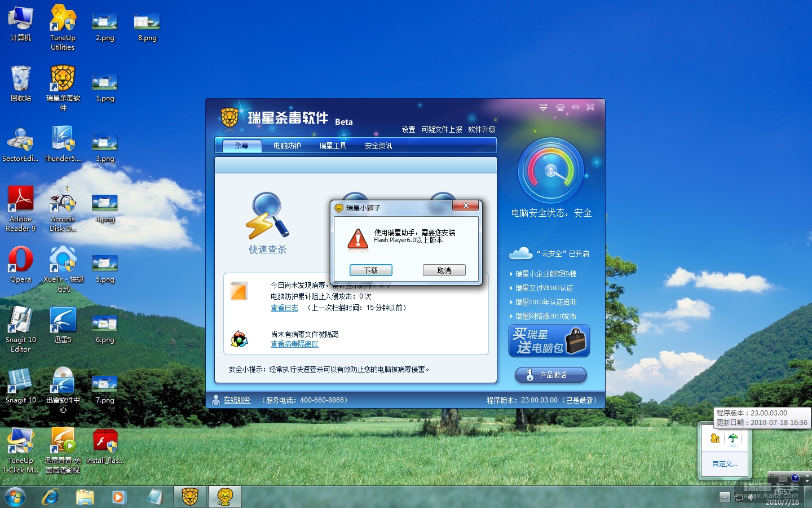Click the green umbrella tray icon
The image size is (812, 508).
click(733, 438)
